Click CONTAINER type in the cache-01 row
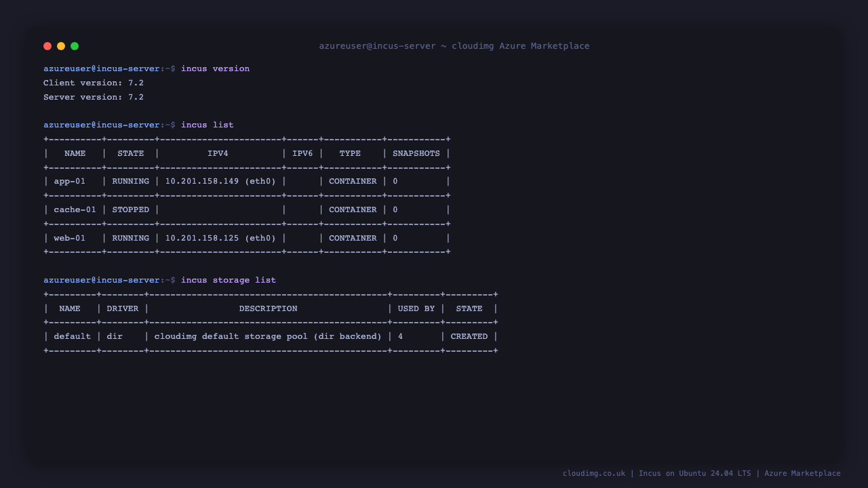The image size is (868, 488). click(x=353, y=209)
